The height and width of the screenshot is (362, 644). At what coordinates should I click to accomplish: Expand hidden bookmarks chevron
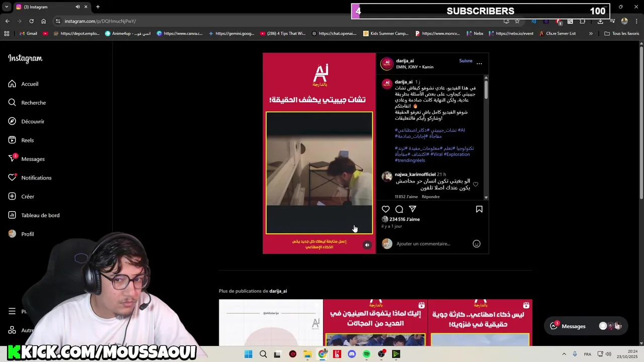591,34
